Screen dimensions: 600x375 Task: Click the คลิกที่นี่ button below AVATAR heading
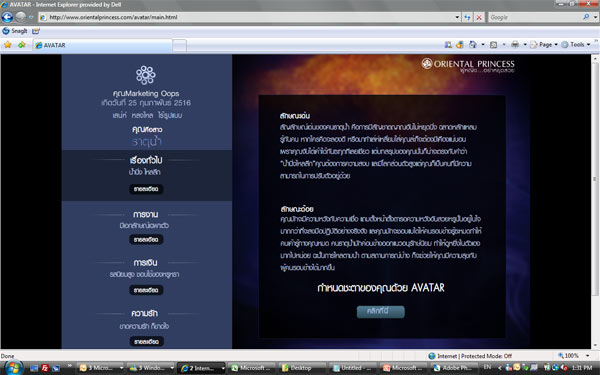tap(380, 311)
